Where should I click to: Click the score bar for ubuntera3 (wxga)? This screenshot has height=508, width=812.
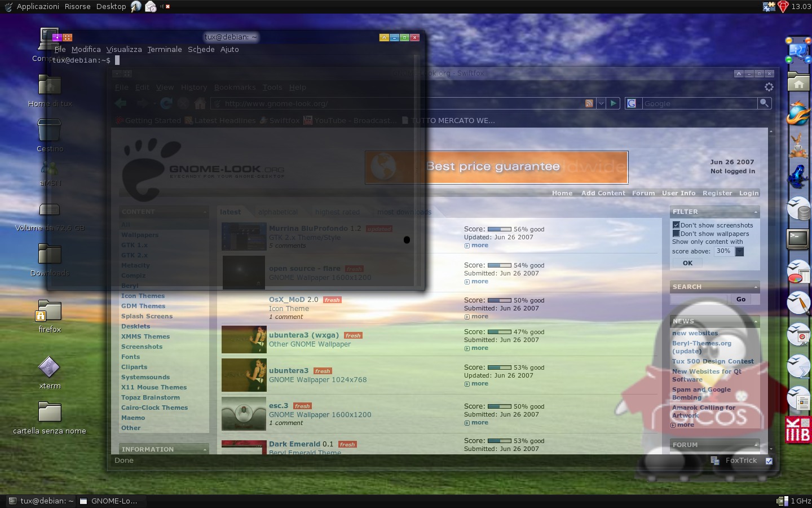[499, 332]
